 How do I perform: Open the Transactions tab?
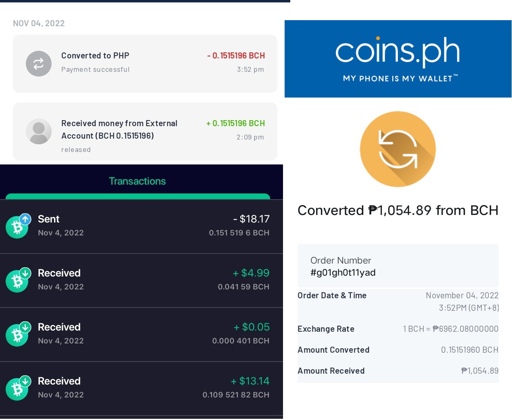pyautogui.click(x=137, y=181)
